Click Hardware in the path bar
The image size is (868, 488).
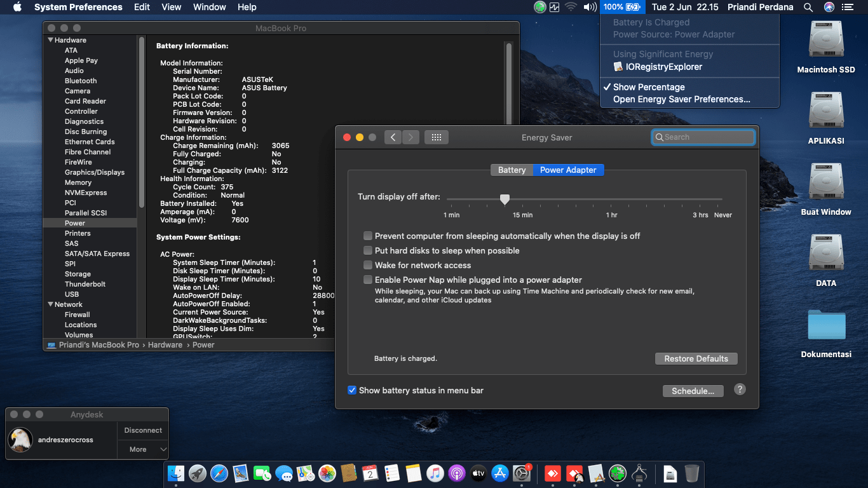(x=165, y=345)
